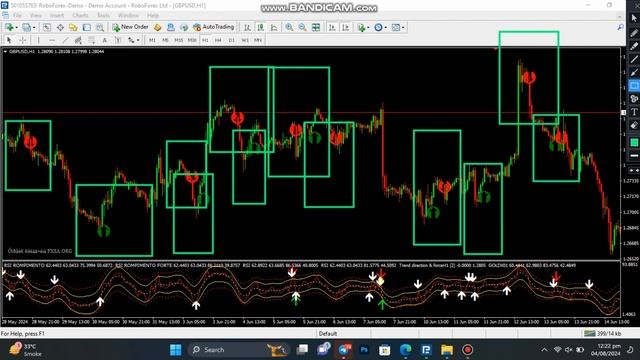Select Bandicam line drawing tool
This screenshot has width=640, height=360.
coord(634,59)
